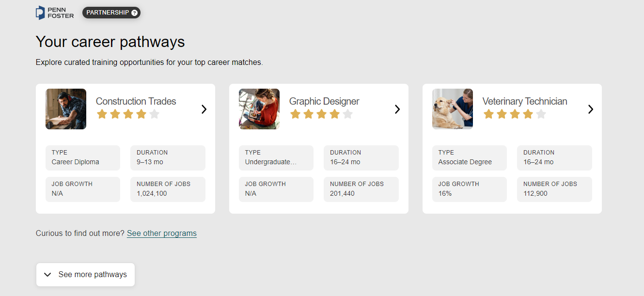The height and width of the screenshot is (296, 644).
Task: Click the Veterinary Technician star rating
Action: (x=515, y=114)
